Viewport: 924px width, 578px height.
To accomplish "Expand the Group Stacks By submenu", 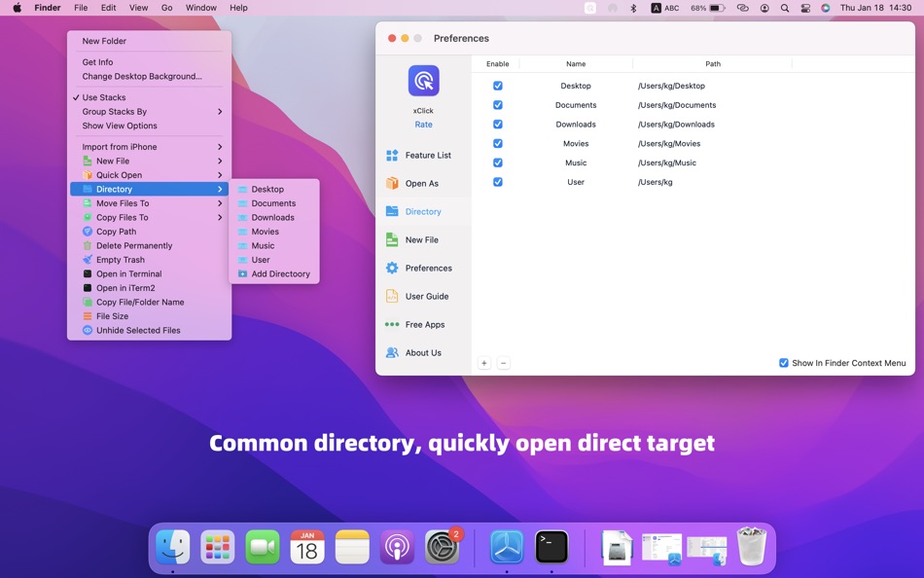I will (x=149, y=112).
